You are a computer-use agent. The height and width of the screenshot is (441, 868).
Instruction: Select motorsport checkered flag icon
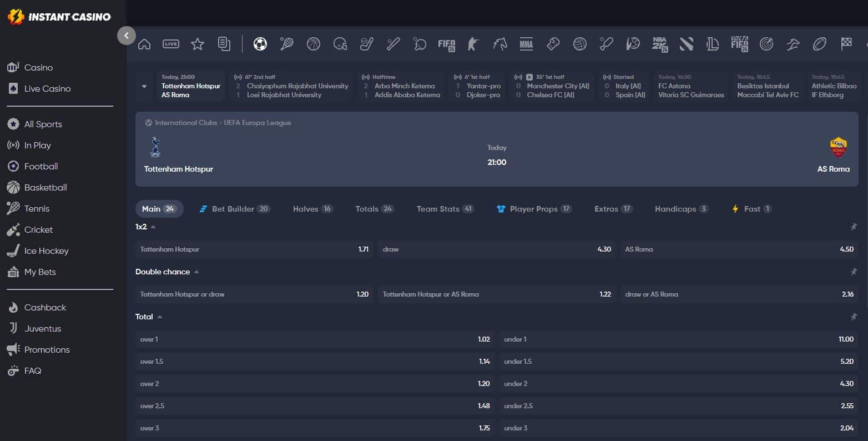tap(846, 44)
